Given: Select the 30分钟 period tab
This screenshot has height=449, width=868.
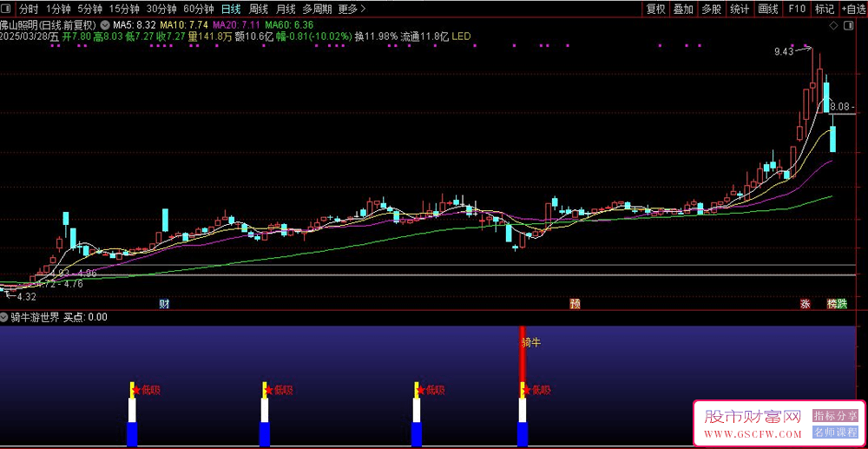Looking at the screenshot, I should pos(161,9).
